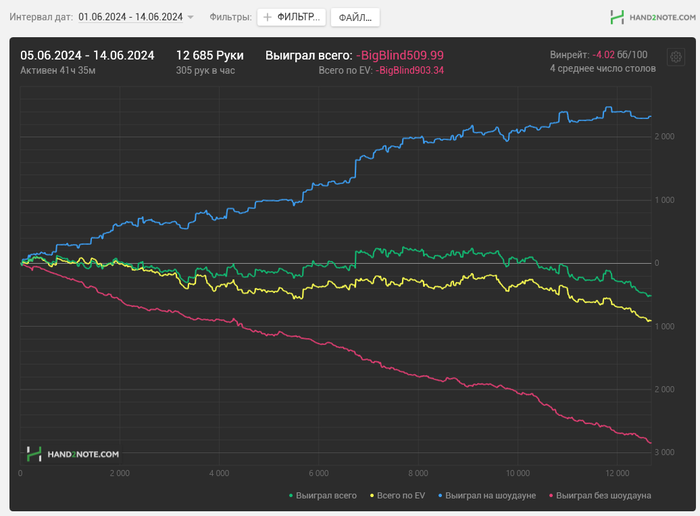Screen dimensions: 700x516
Task: Toggle the Выиграл без шоудауна legend series
Action: tap(600, 495)
